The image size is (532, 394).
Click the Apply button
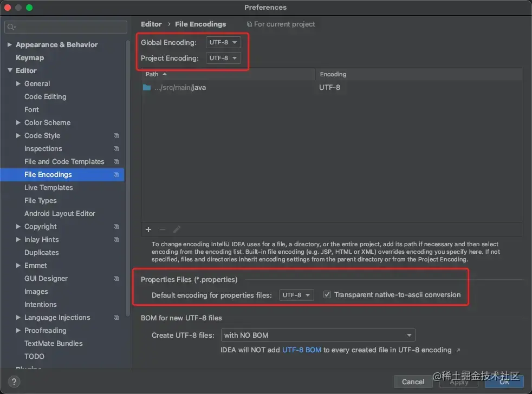(x=459, y=382)
